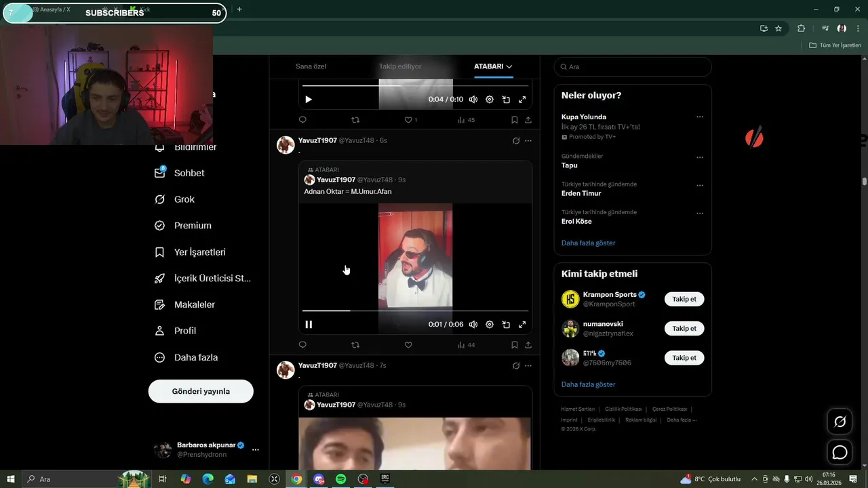Expand Daha fazla in the sidebar
Viewport: 868px width, 488px height.
tap(186, 357)
